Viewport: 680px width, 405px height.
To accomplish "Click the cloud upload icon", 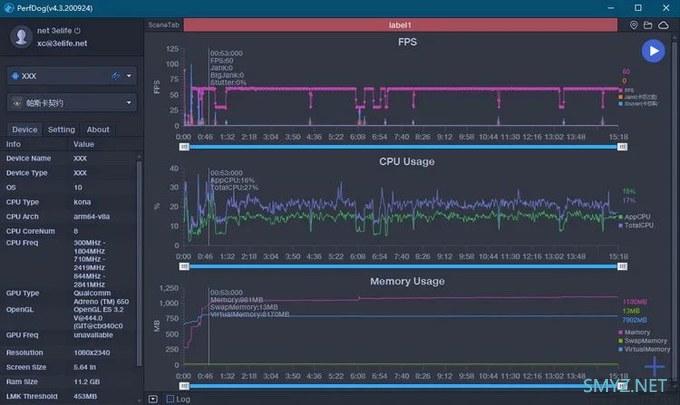I will click(663, 25).
